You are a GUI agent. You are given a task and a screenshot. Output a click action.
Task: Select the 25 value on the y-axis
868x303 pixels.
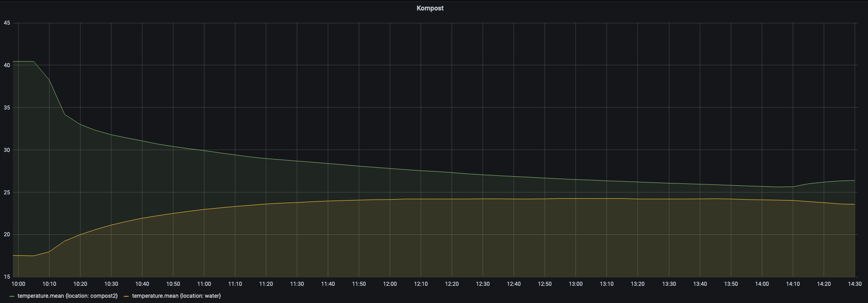[7, 192]
